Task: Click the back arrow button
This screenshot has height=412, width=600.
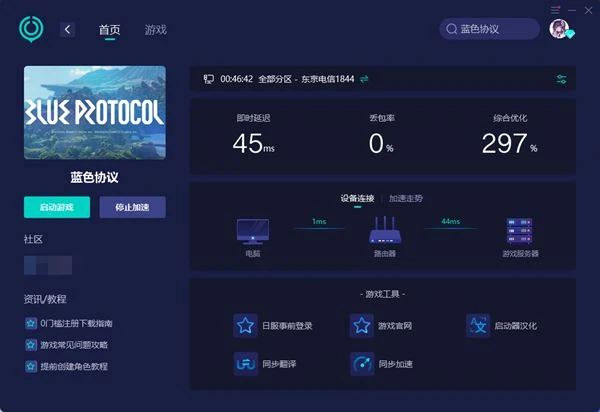Action: (x=68, y=30)
